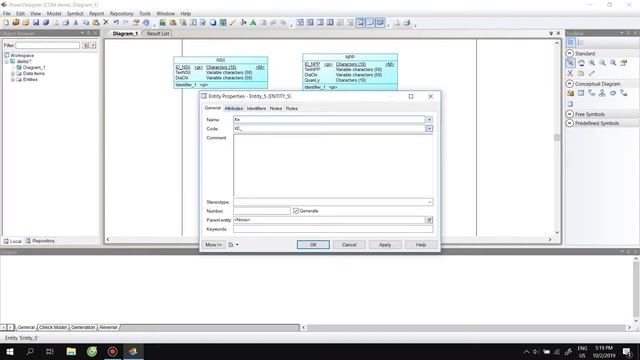Image resolution: width=640 pixels, height=360 pixels.
Task: Click the Undo toolbar icon
Action: 116,22
